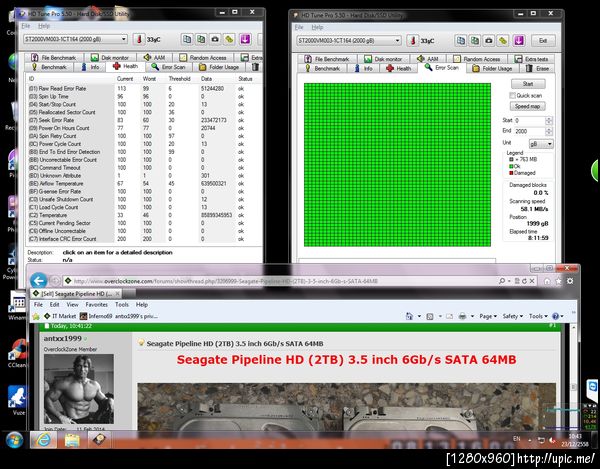Viewport: 600px width, 469px height.
Task: Open Vuze desktop shortcut
Action: [18, 400]
